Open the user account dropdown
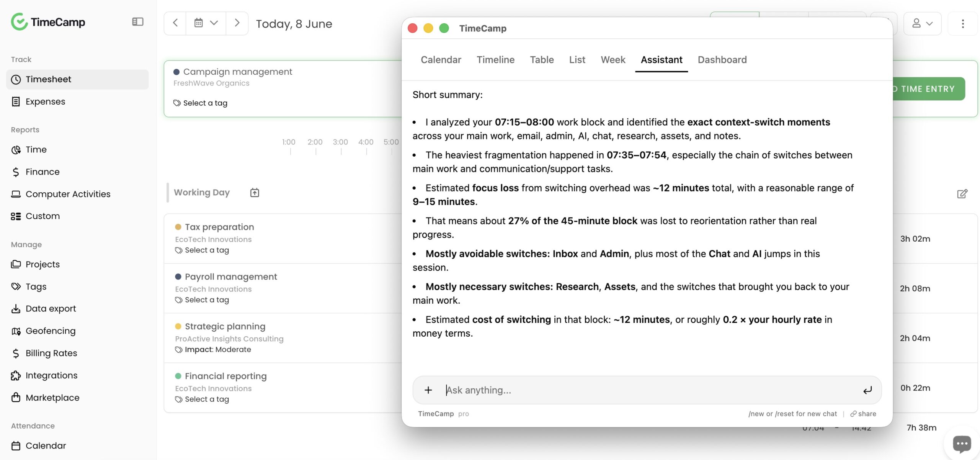Screen dimensions: 980x460 pos(922,23)
